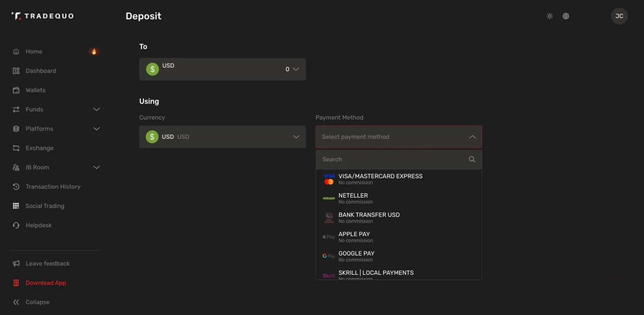The width and height of the screenshot is (644, 315).
Task: Click the Leave feedback megaphone icon
Action: click(x=16, y=264)
